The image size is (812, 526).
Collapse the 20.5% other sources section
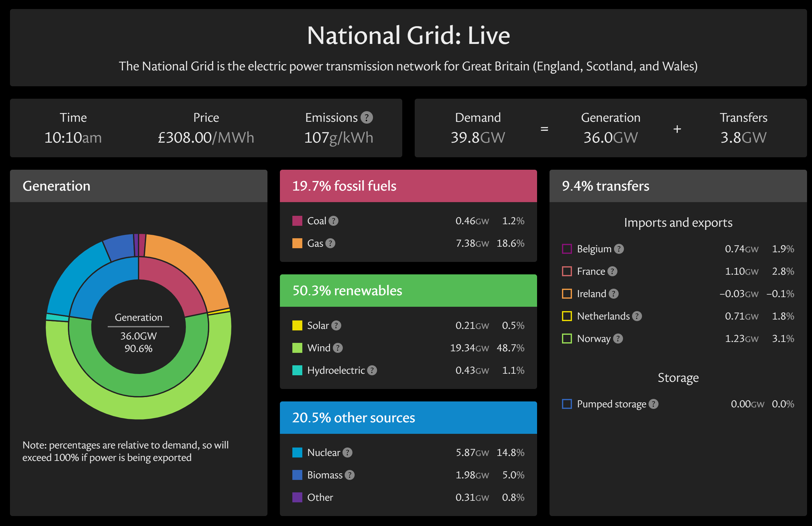click(x=408, y=417)
